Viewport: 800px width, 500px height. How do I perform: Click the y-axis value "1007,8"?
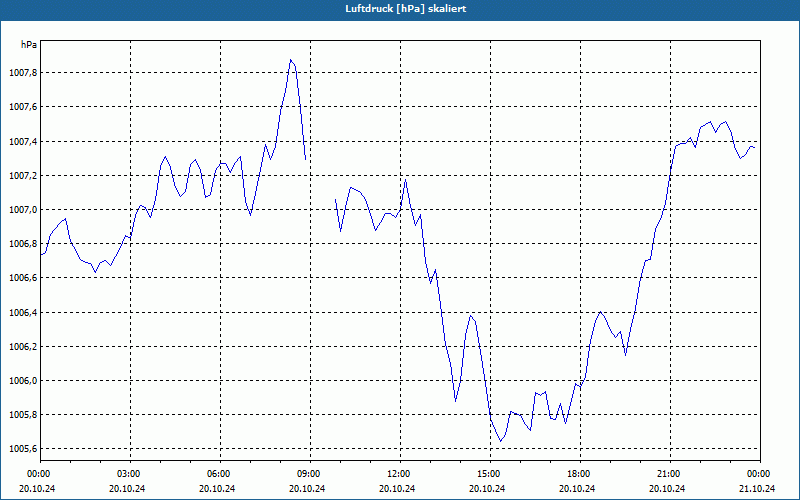click(x=23, y=73)
